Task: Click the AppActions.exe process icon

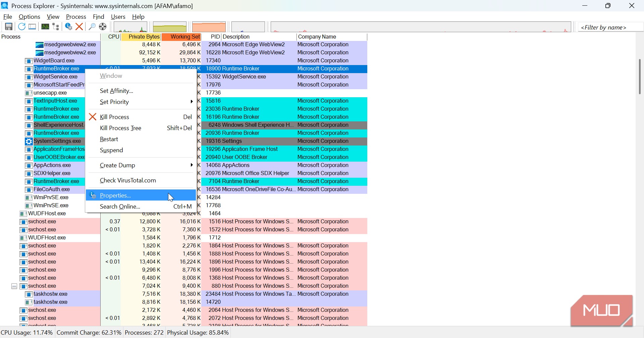Action: [x=29, y=165]
